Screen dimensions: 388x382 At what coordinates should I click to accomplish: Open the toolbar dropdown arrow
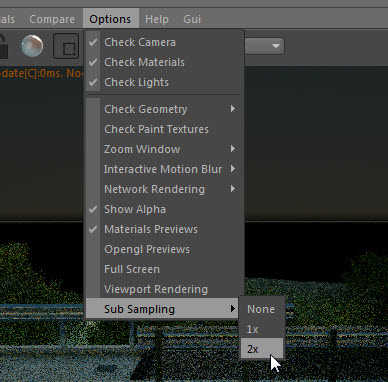coord(276,46)
